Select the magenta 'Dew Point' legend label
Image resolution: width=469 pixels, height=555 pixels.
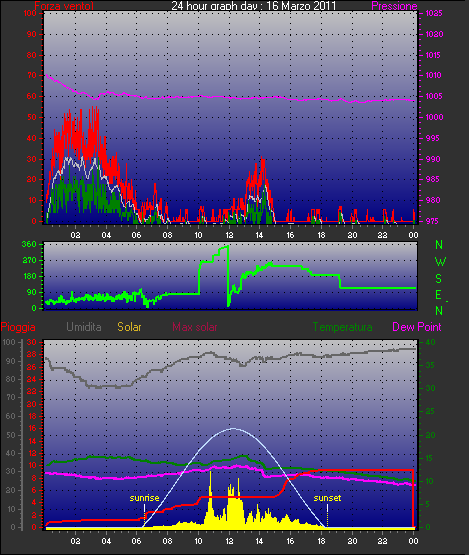pyautogui.click(x=417, y=327)
